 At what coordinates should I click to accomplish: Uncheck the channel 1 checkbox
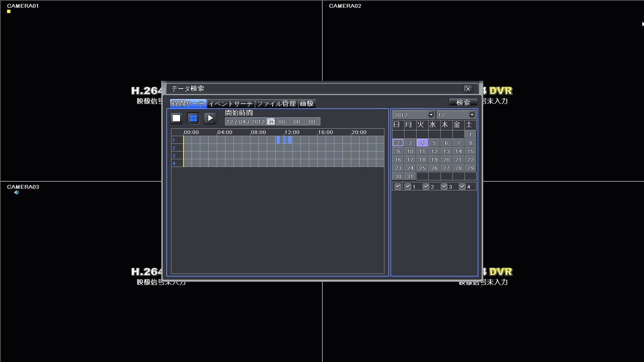point(408,187)
